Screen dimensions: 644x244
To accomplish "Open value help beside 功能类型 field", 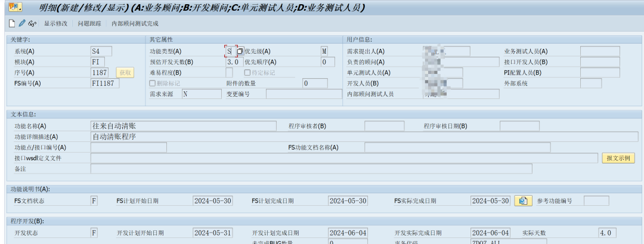I will click(240, 51).
